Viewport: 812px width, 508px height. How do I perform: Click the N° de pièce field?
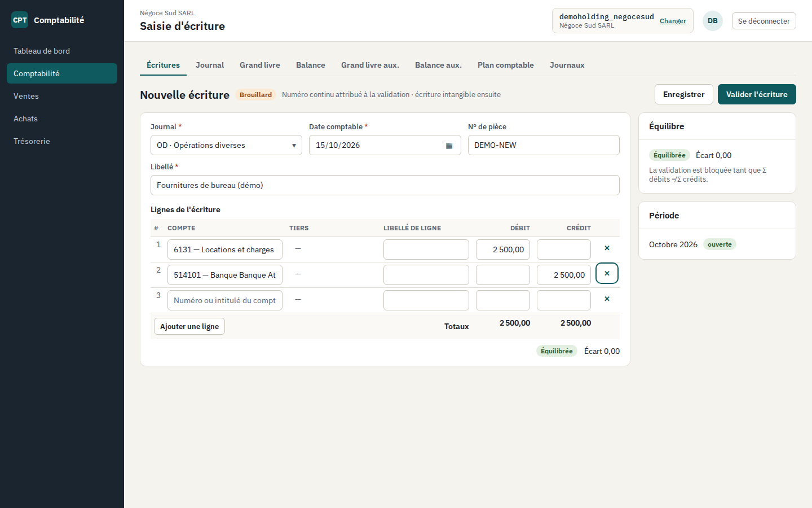pos(544,145)
